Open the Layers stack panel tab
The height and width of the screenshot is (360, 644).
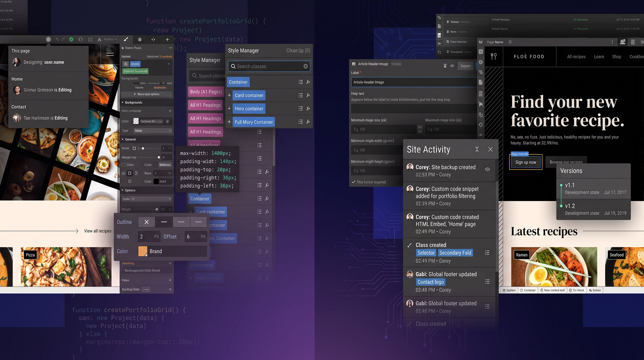tap(140, 39)
